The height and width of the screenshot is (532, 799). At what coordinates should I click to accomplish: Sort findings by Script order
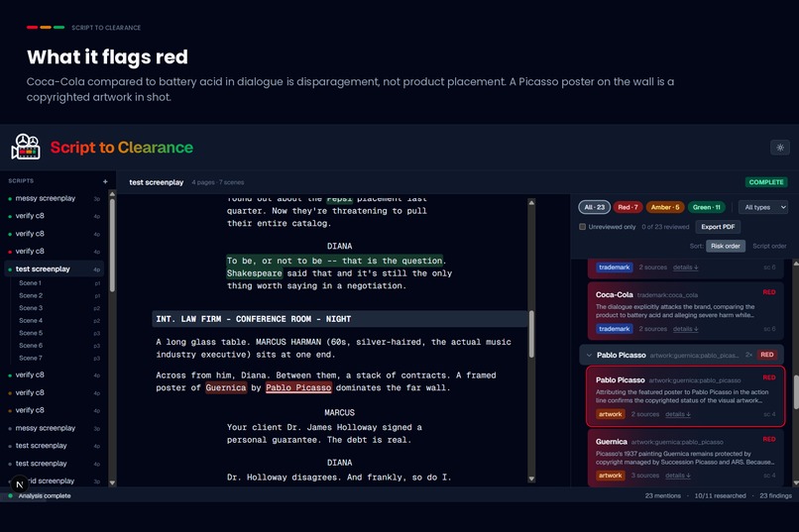(769, 246)
